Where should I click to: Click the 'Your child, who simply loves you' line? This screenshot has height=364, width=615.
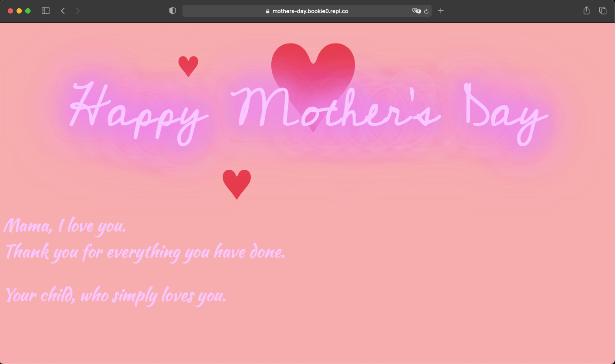coord(116,295)
